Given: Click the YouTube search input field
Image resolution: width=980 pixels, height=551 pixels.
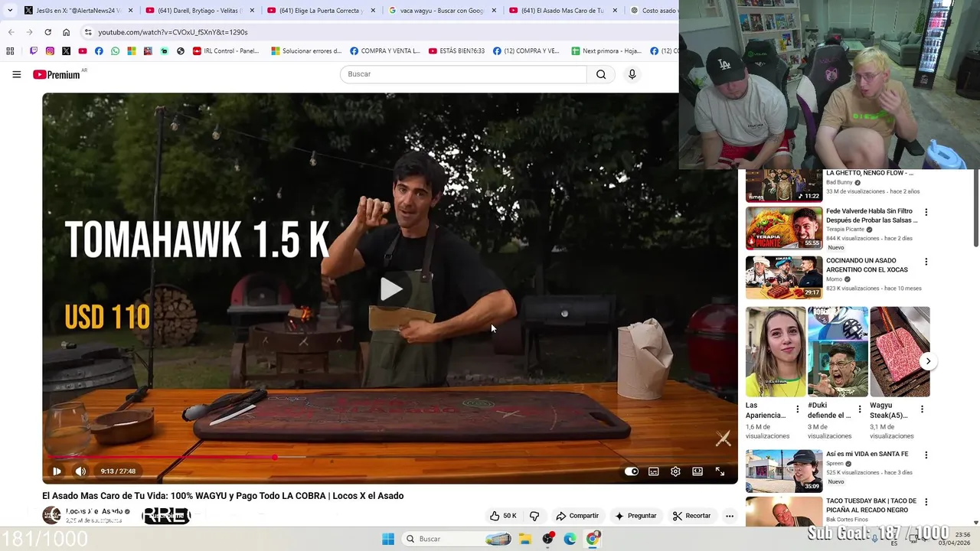Looking at the screenshot, I should (463, 74).
